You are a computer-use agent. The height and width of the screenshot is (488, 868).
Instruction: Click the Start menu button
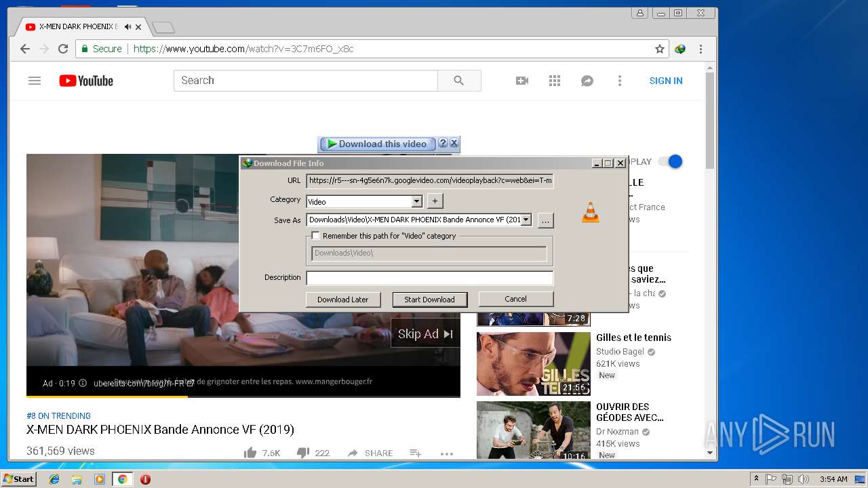coord(18,479)
